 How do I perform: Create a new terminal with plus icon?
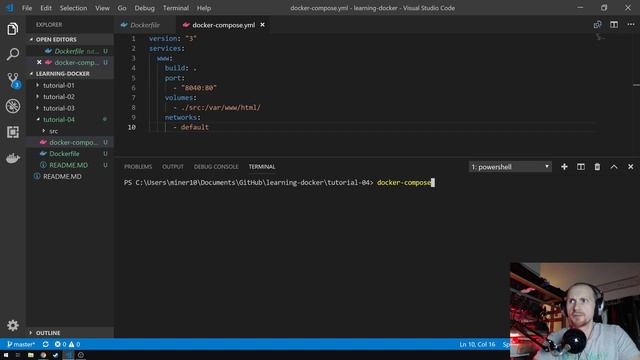[x=564, y=167]
